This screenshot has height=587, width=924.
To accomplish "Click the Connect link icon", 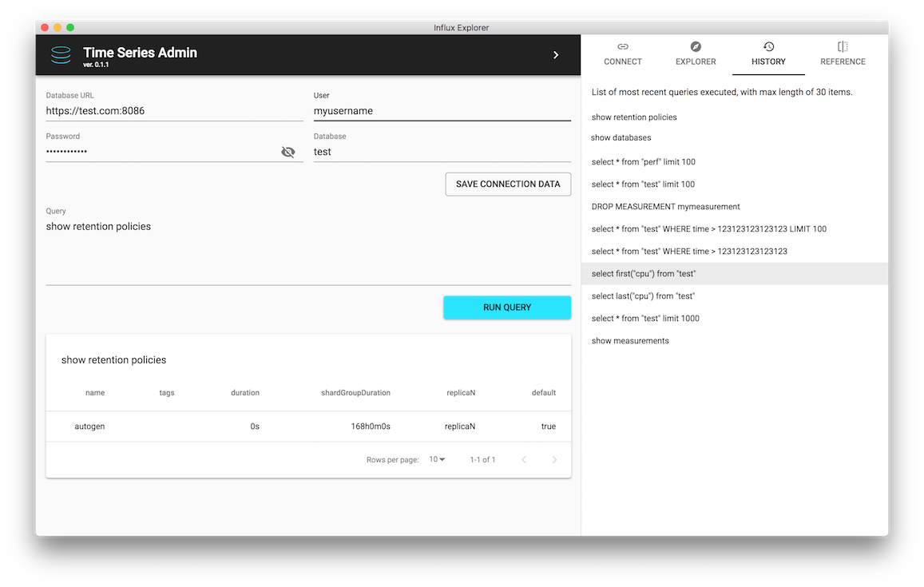I will pos(623,46).
